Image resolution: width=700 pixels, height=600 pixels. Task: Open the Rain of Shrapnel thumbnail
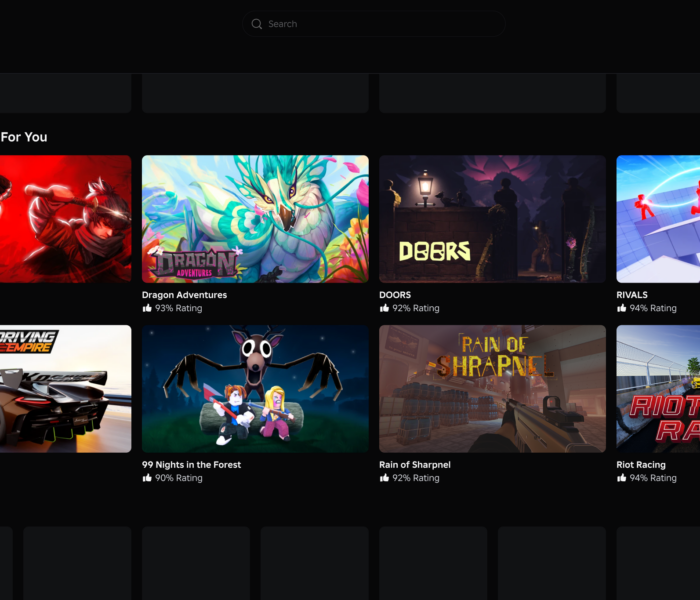492,388
